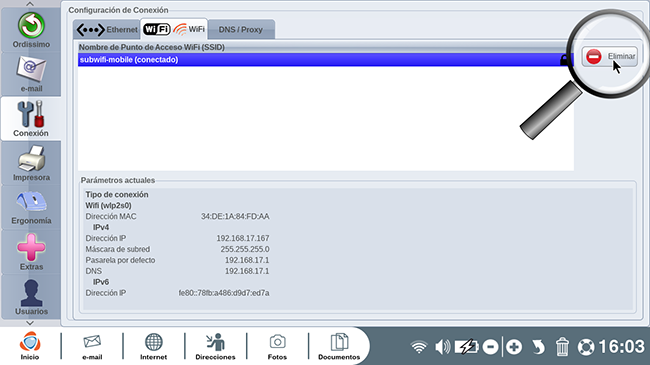Open the Extras pink plus icon
Screen dimensions: 650x365
pyautogui.click(x=31, y=252)
